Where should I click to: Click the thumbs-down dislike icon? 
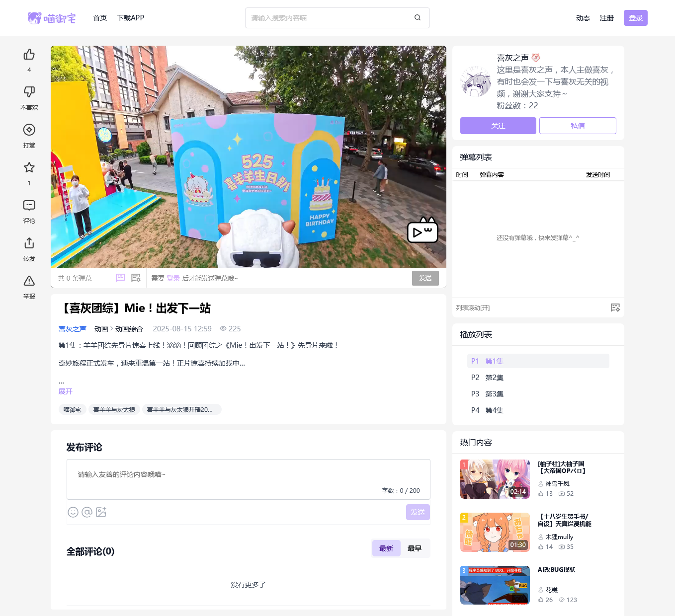[29, 92]
